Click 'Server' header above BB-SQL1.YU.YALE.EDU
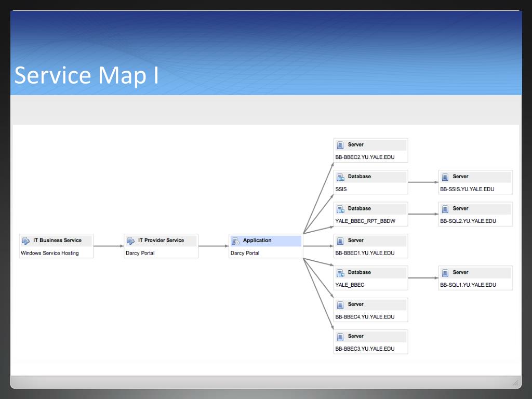This screenshot has width=532, height=399. tap(460, 272)
